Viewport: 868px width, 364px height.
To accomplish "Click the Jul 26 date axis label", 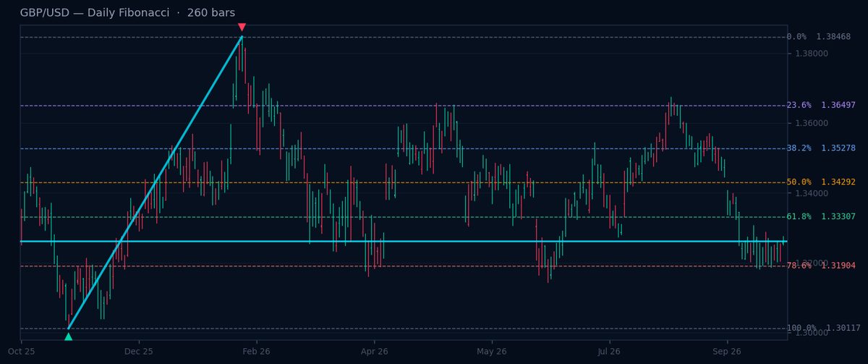I will click(609, 352).
